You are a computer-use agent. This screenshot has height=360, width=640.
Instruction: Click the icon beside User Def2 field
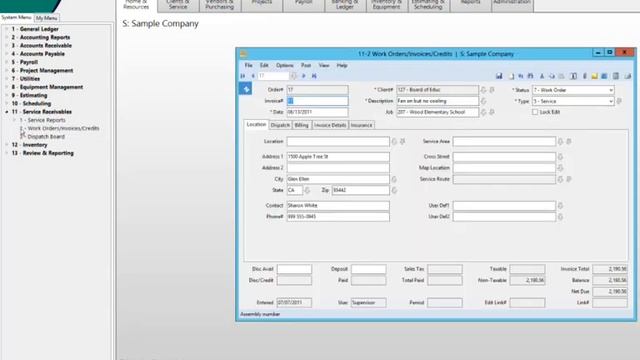pos(560,217)
